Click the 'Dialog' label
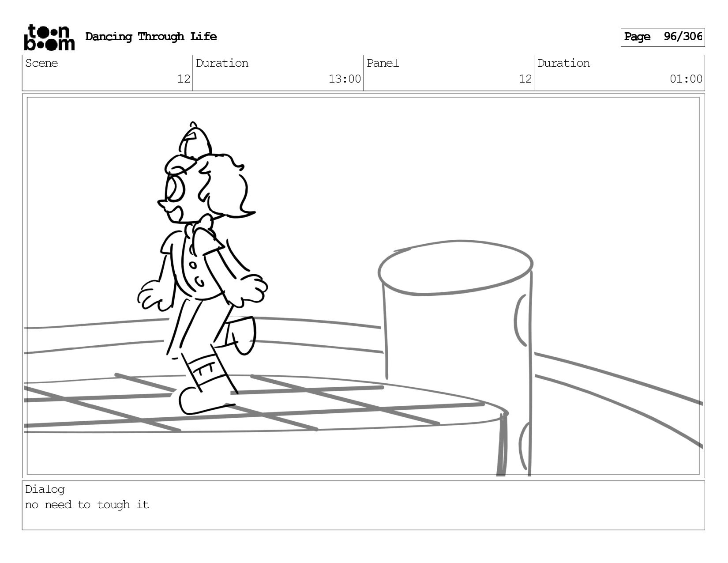The height and width of the screenshot is (563, 728). coord(45,489)
